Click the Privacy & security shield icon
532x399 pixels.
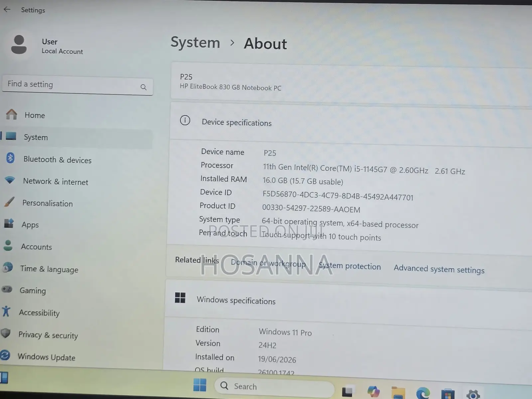(x=6, y=333)
